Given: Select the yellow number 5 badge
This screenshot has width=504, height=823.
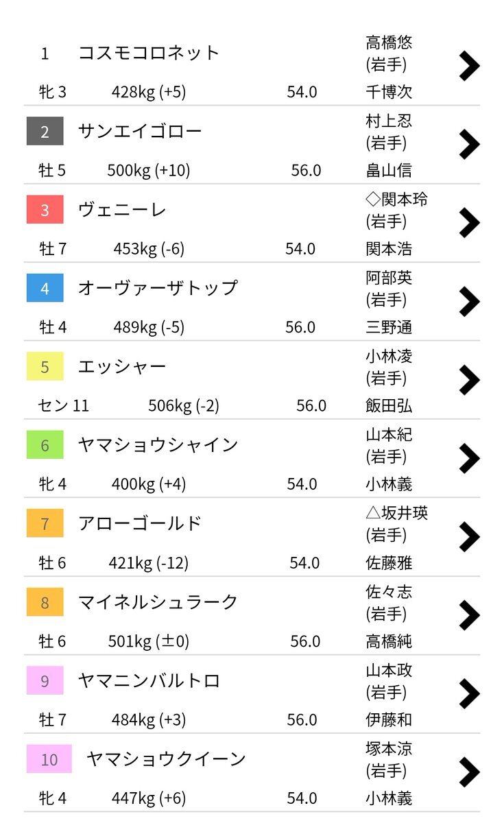Looking at the screenshot, I should [45, 366].
